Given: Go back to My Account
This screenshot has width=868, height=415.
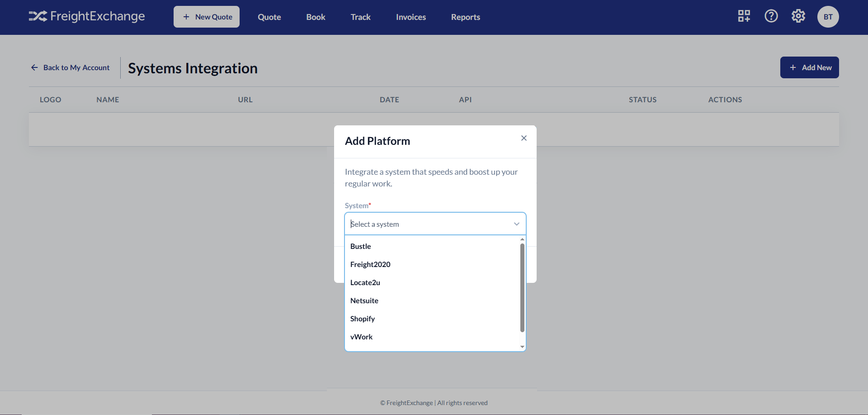Looking at the screenshot, I should coord(71,67).
